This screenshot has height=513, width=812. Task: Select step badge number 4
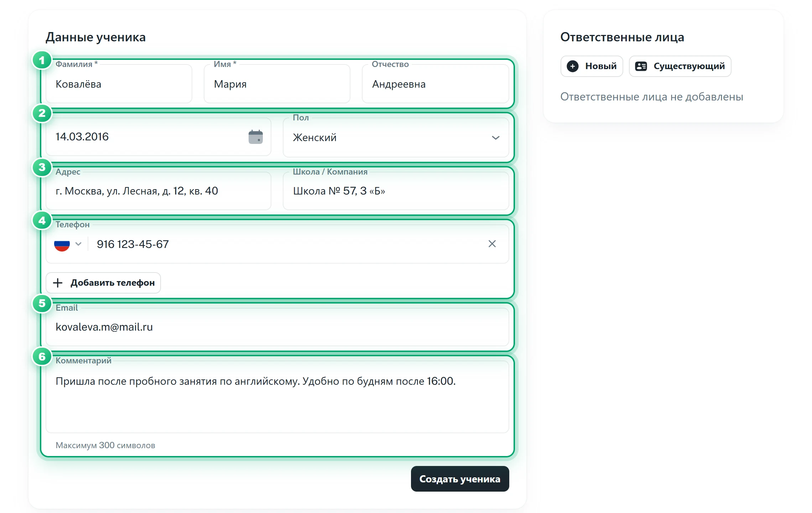tap(42, 221)
